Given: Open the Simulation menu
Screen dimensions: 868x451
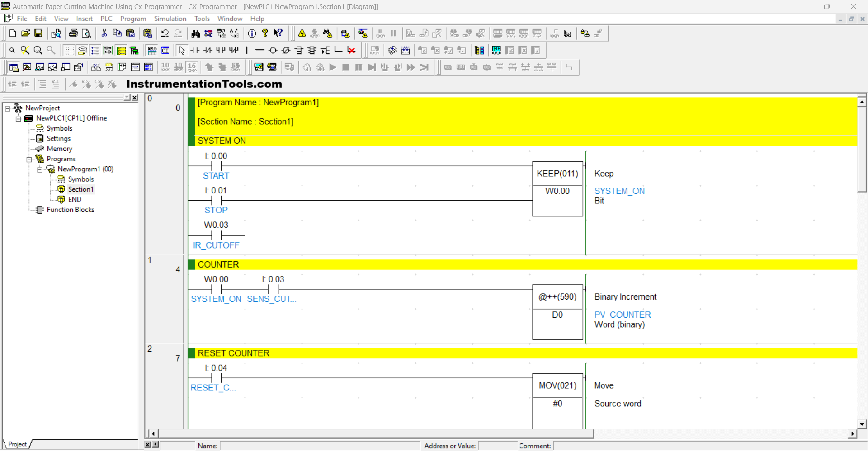Looking at the screenshot, I should 170,19.
